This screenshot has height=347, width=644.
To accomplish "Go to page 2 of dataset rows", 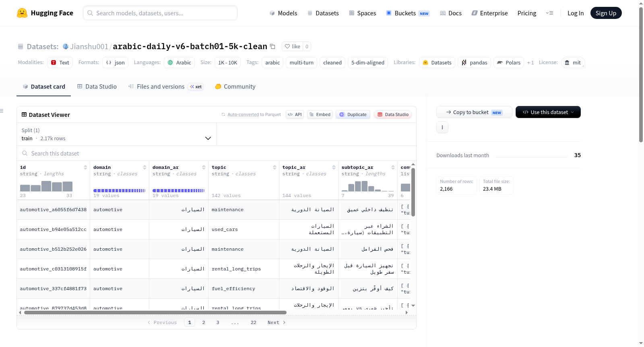I will click(204, 322).
